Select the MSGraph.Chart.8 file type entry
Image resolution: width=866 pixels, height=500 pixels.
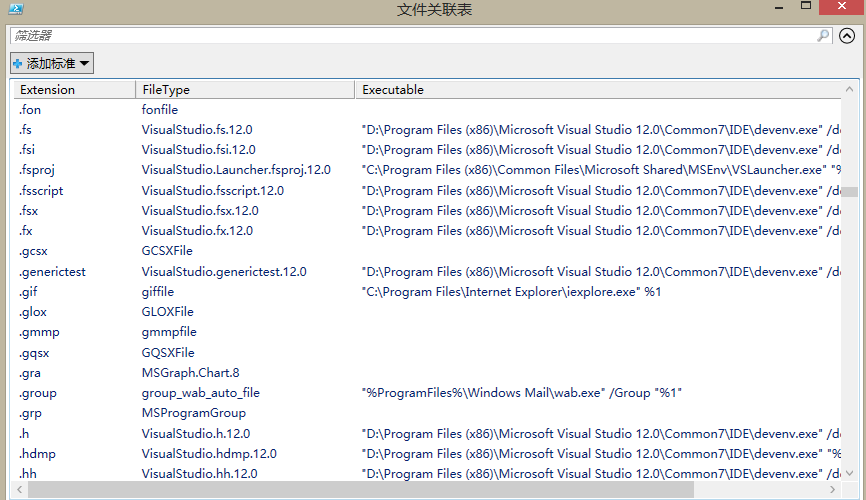[190, 373]
